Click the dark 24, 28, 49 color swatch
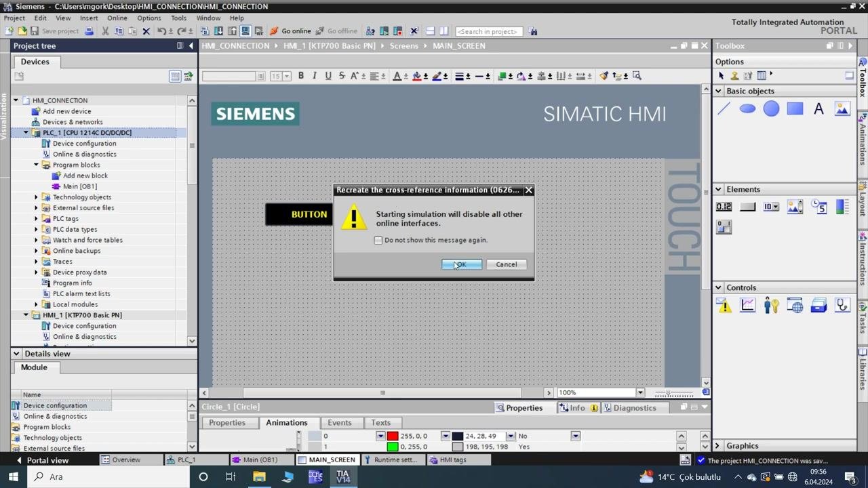The height and width of the screenshot is (488, 868). [x=458, y=436]
